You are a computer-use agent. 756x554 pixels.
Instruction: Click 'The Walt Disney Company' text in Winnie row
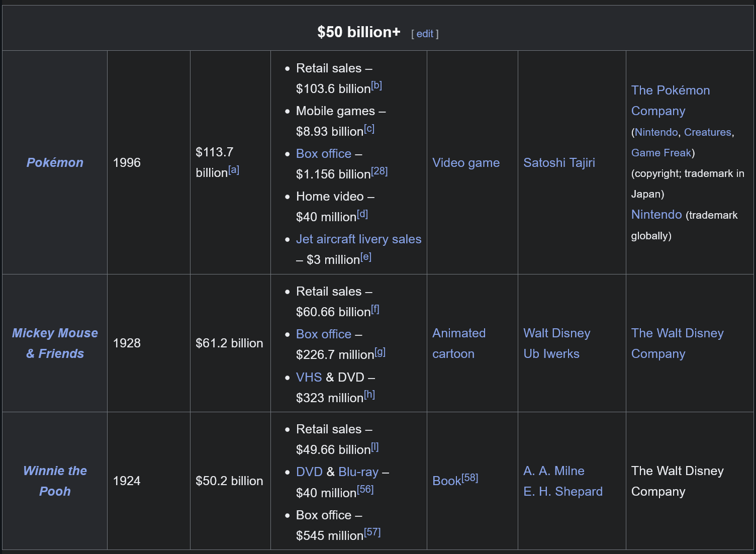click(678, 481)
